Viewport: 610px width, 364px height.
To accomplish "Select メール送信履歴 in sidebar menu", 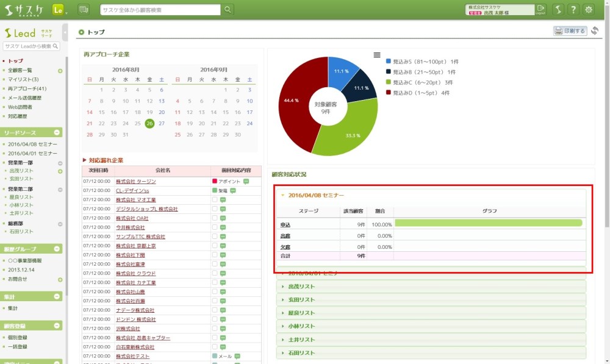I will coord(24,98).
